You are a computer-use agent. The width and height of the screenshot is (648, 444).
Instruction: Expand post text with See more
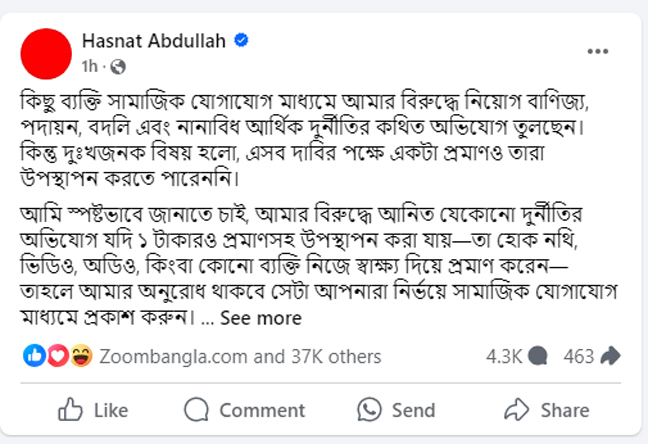261,318
